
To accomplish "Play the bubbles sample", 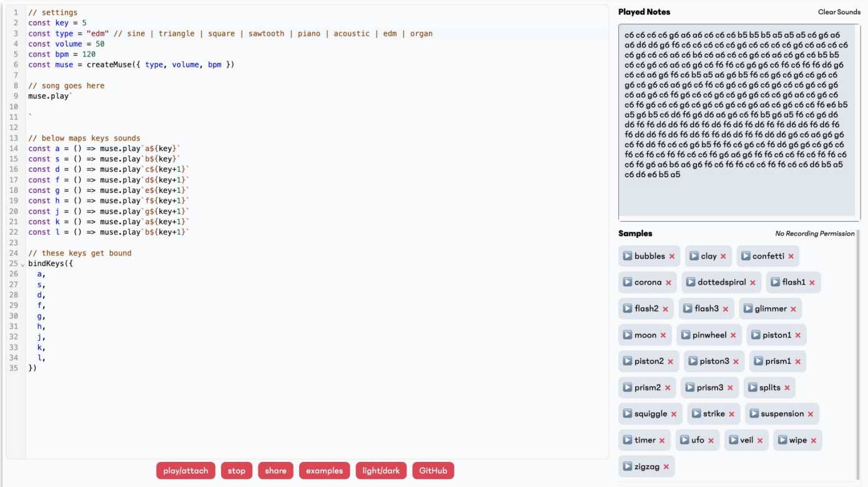I will point(628,256).
